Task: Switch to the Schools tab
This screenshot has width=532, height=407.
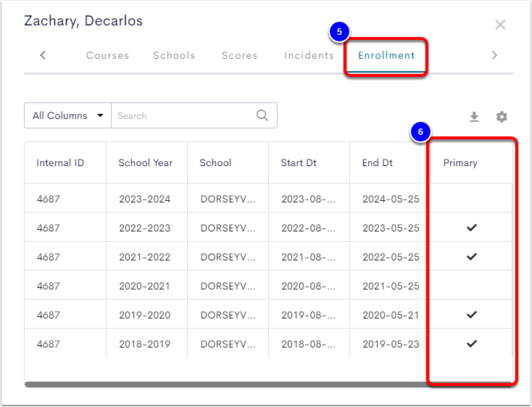Action: 174,55
